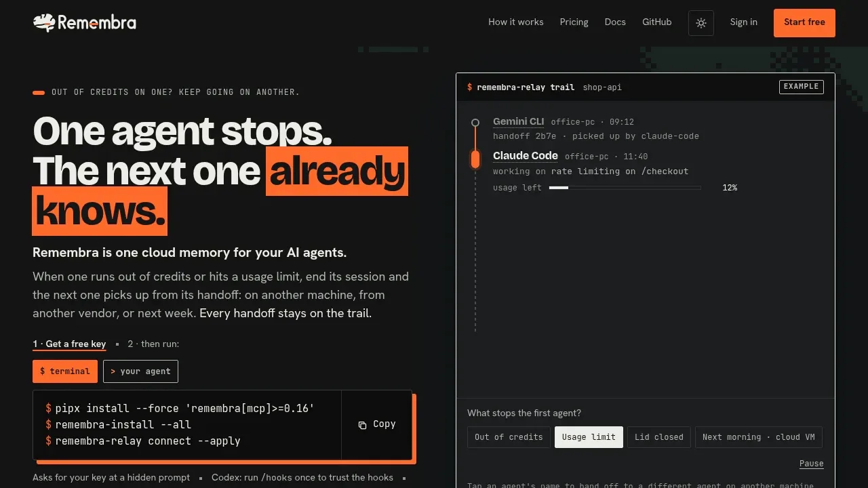
Task: Click 'handoff 2b7e · picked up by claude-code' text
Action: pos(596,136)
